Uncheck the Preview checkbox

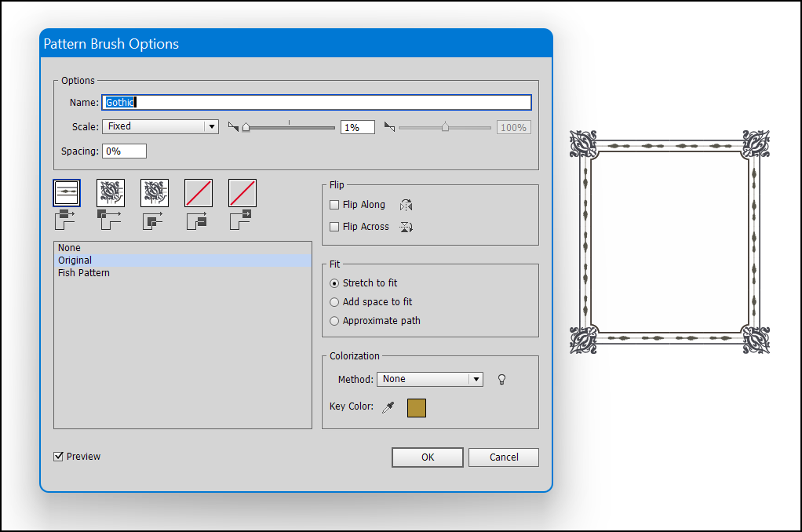(59, 457)
